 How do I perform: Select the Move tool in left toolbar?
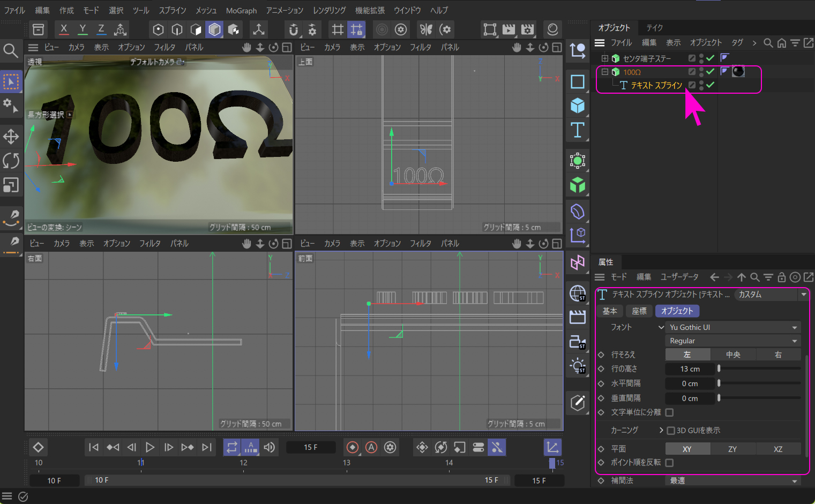[x=11, y=137]
